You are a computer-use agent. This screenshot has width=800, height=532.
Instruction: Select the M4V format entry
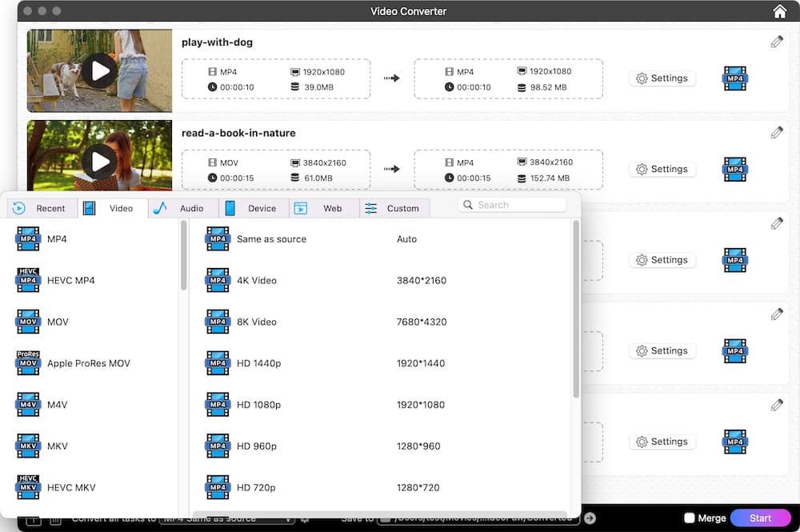point(58,405)
